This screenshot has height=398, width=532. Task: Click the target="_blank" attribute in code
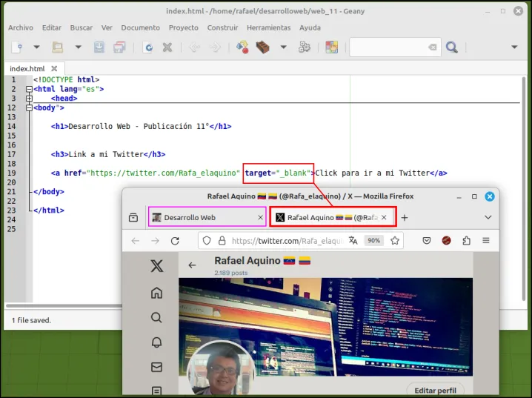(x=278, y=173)
